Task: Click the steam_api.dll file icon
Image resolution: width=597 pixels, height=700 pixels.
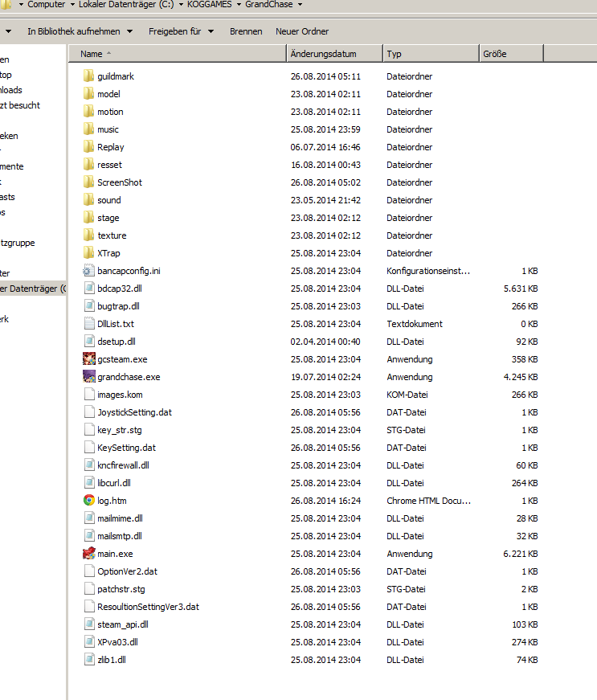Action: [x=89, y=624]
